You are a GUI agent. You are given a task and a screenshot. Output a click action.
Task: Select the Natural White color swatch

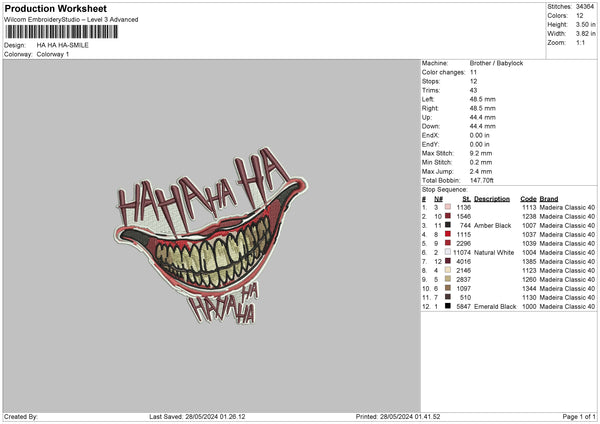pyautogui.click(x=448, y=252)
